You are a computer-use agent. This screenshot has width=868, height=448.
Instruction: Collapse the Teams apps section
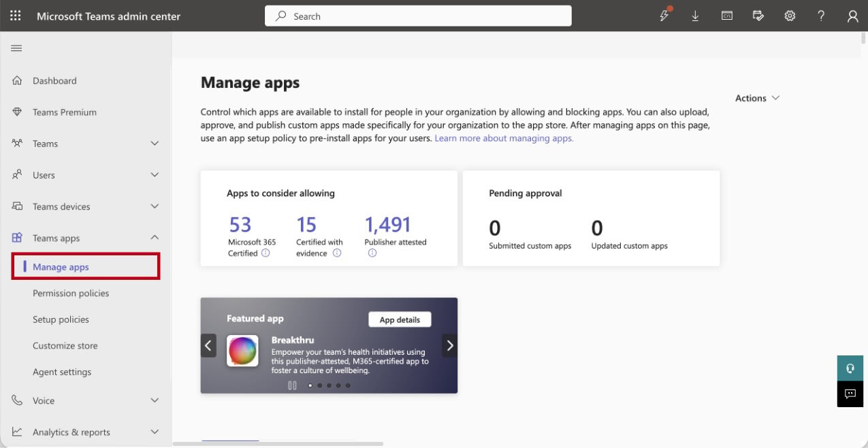[154, 238]
